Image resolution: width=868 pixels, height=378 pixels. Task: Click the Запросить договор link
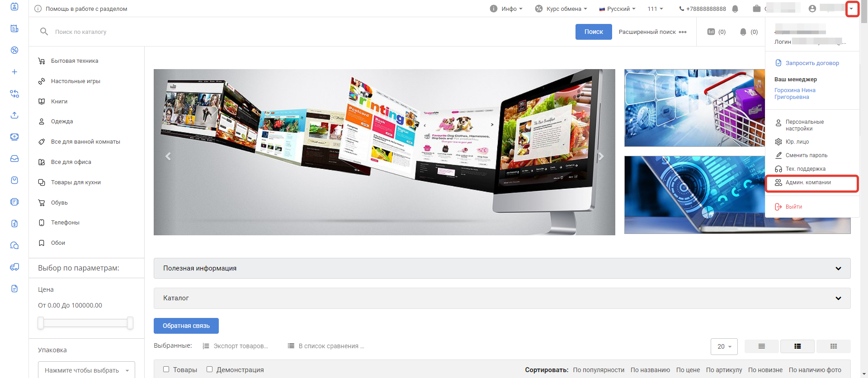tap(811, 63)
